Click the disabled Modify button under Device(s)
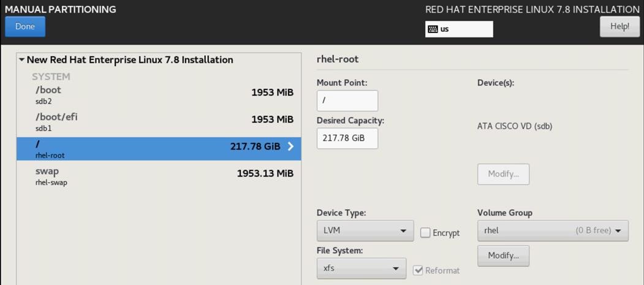This screenshot has width=644, height=285. click(x=503, y=174)
